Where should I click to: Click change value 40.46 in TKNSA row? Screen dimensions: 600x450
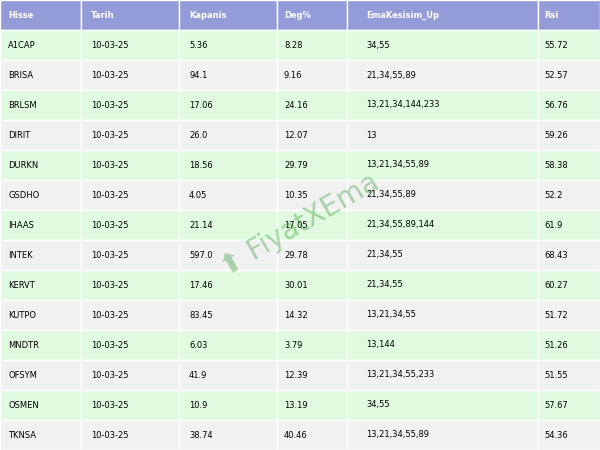tap(295, 435)
